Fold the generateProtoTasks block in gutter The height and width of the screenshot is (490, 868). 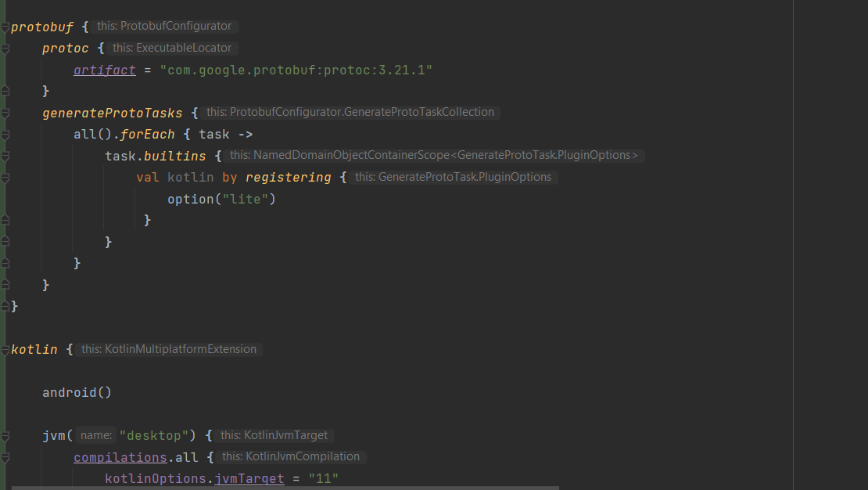[5, 113]
